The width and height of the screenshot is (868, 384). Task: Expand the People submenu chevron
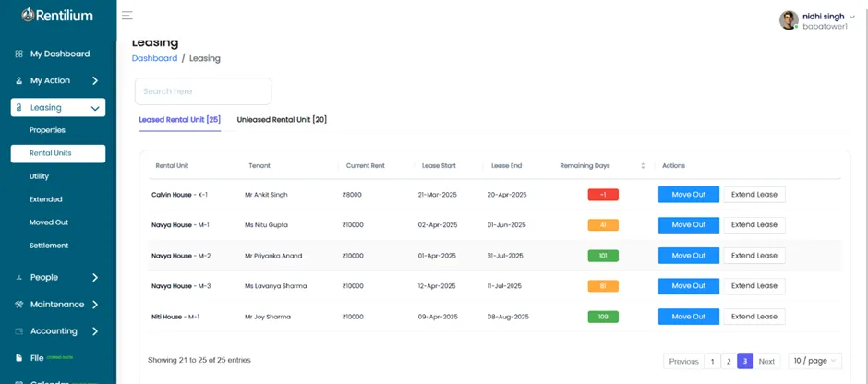pos(95,278)
